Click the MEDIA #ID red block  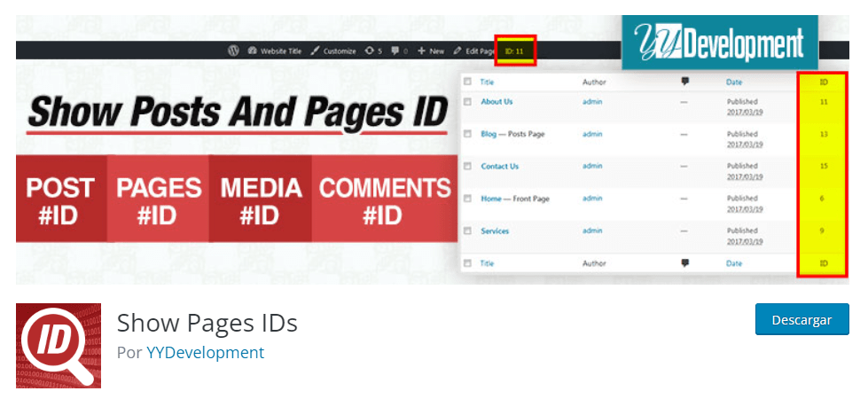[260, 199]
